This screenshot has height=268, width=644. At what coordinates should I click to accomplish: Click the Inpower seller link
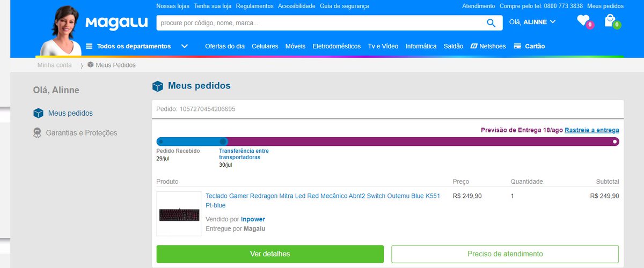[x=253, y=219]
